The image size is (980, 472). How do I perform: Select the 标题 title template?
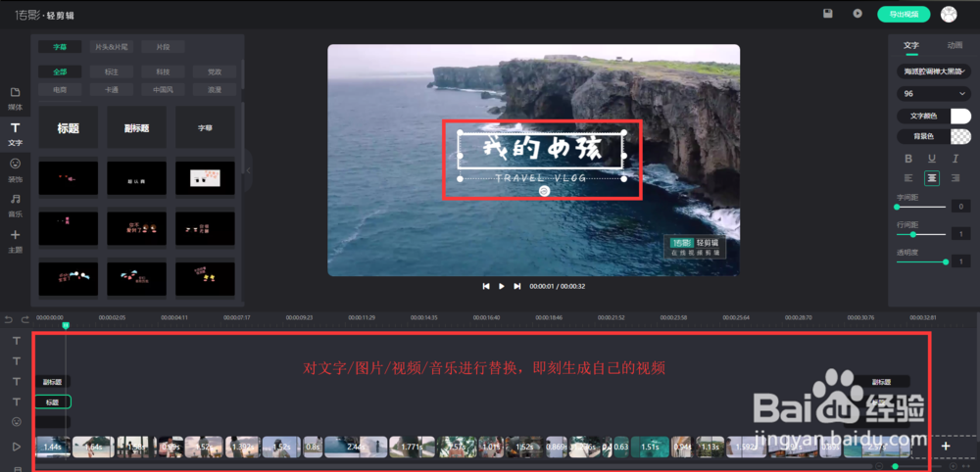click(69, 127)
